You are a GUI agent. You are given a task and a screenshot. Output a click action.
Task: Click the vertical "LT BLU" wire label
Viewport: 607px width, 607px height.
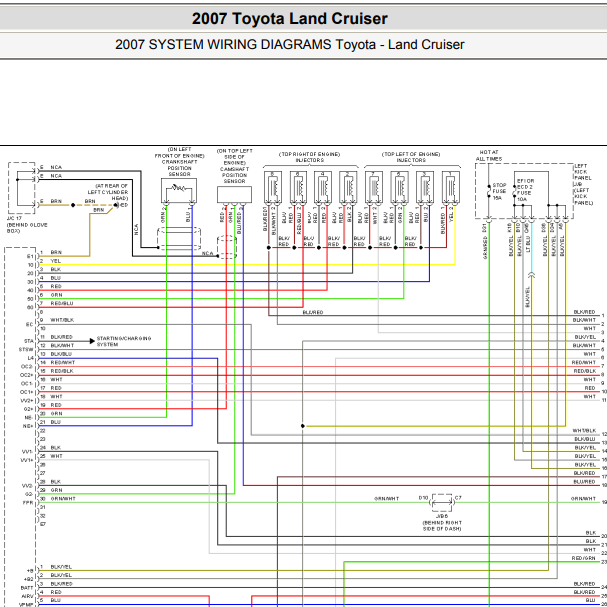click(x=528, y=243)
